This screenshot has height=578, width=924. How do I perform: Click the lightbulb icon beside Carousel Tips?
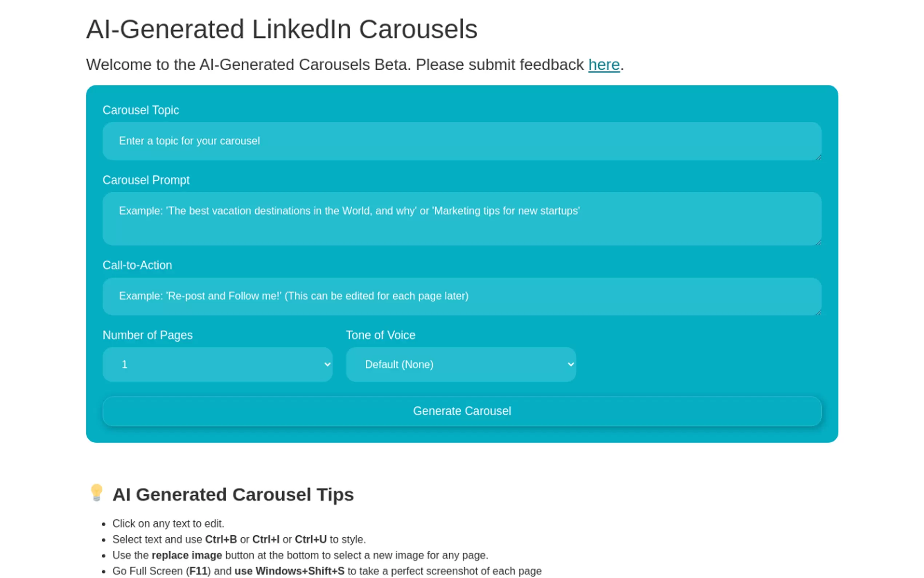(96, 492)
